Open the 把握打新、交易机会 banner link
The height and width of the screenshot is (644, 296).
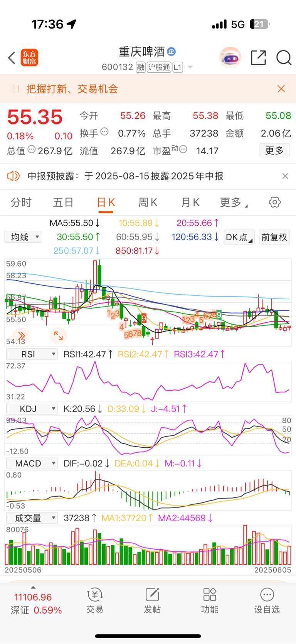click(x=72, y=89)
